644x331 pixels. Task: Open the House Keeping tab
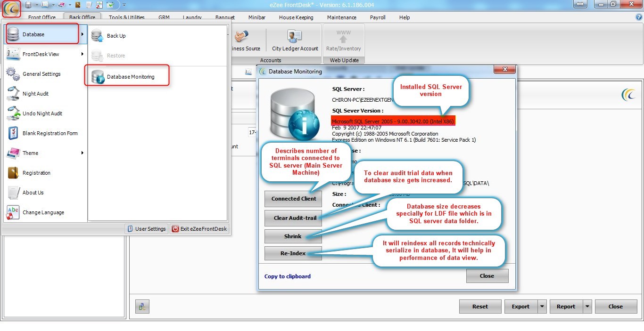[x=296, y=17]
